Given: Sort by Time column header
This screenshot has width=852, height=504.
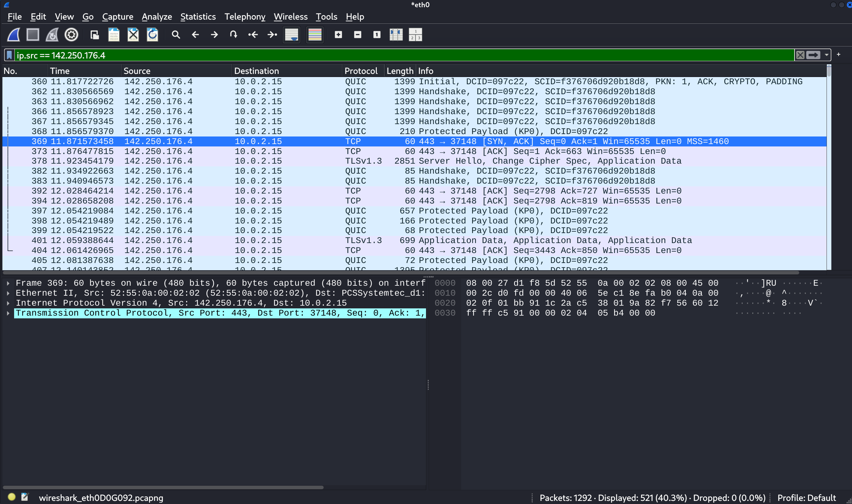Looking at the screenshot, I should click(85, 71).
